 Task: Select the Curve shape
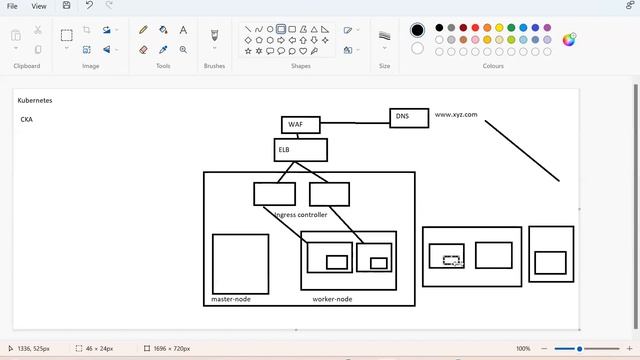(259, 29)
